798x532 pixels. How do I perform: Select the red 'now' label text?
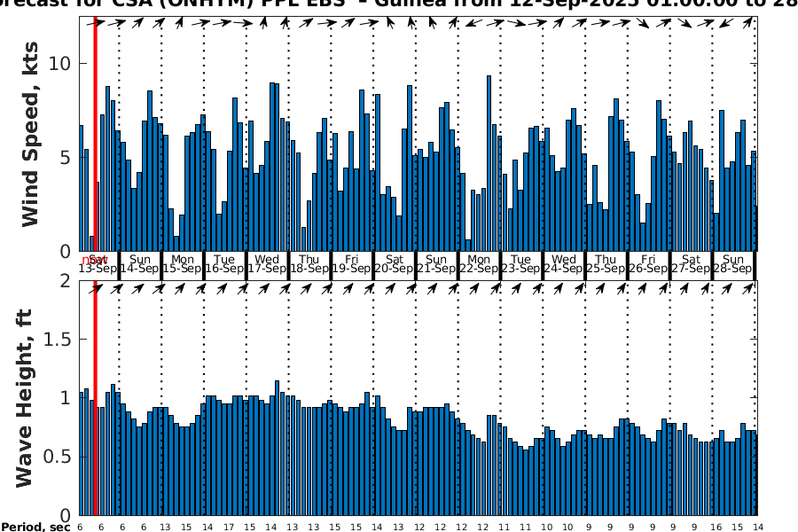[x=94, y=260]
